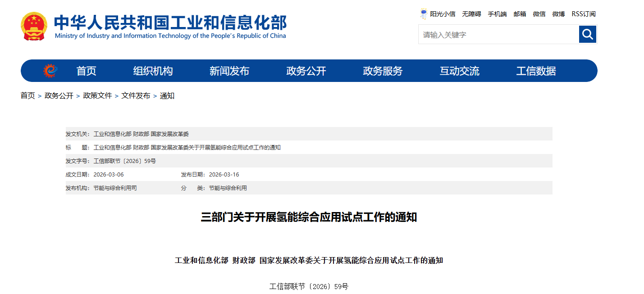Click the bold subtitle naming three ministries

point(309,260)
